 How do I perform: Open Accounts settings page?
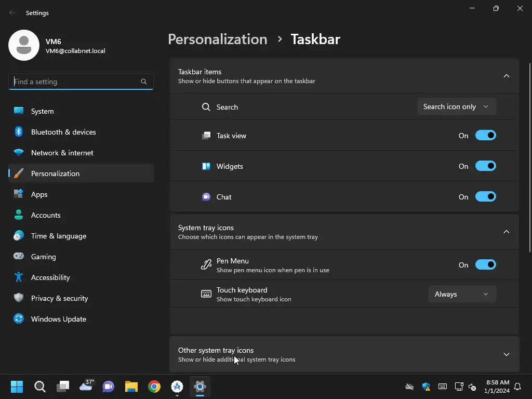pyautogui.click(x=81, y=215)
